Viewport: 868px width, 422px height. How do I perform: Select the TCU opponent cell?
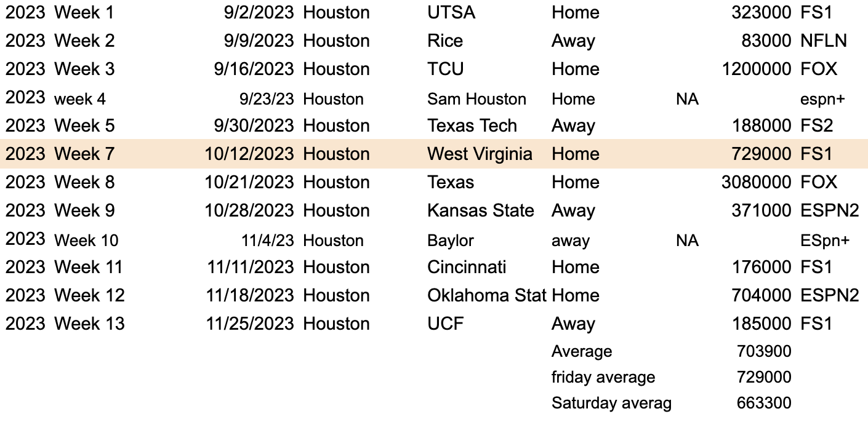click(445, 69)
